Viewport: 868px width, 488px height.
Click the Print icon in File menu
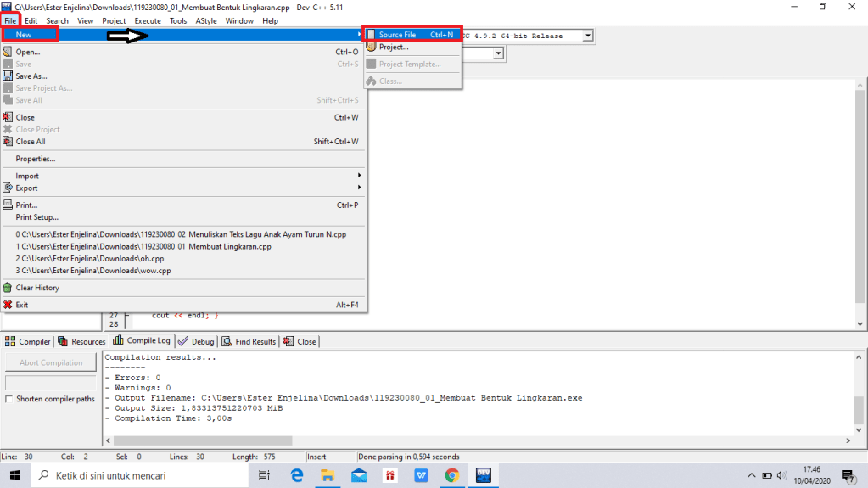[8, 205]
